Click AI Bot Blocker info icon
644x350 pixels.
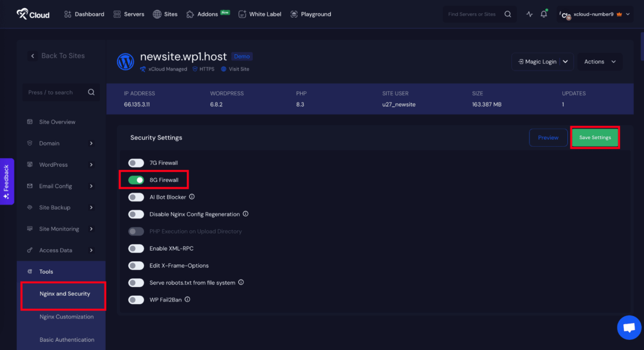click(x=192, y=197)
